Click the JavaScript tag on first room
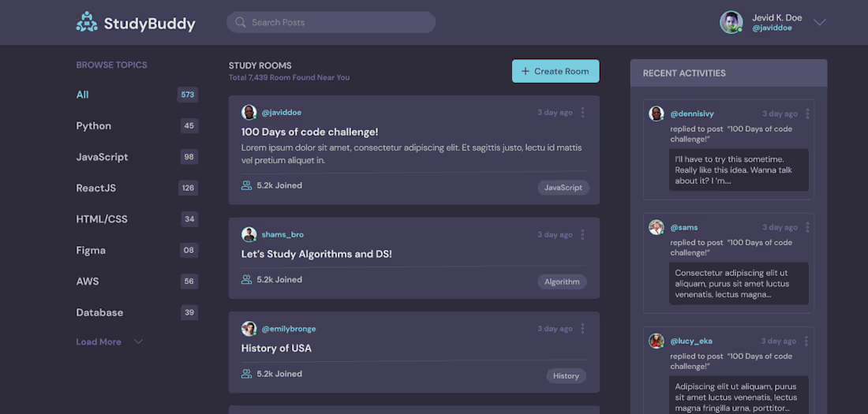 click(563, 188)
